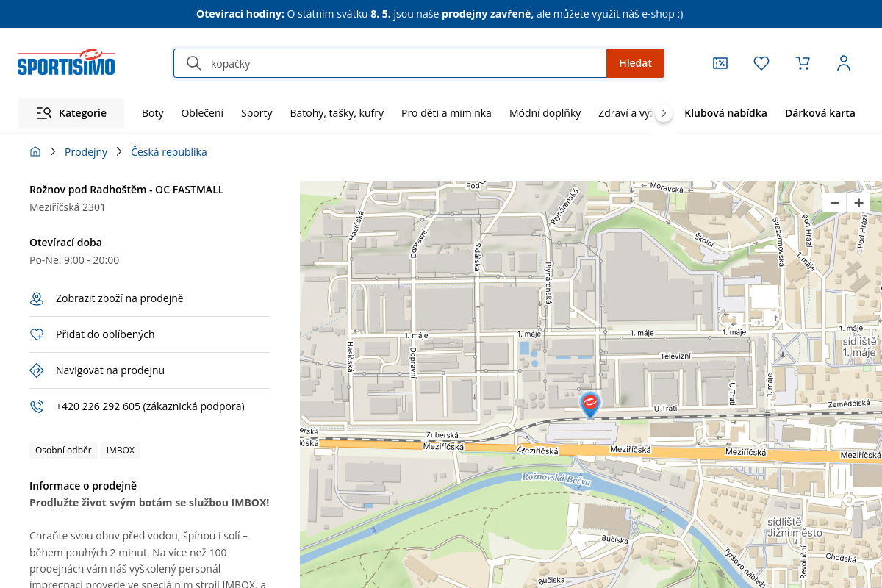Open the discount coupons percent icon
The width and height of the screenshot is (882, 588).
point(720,63)
